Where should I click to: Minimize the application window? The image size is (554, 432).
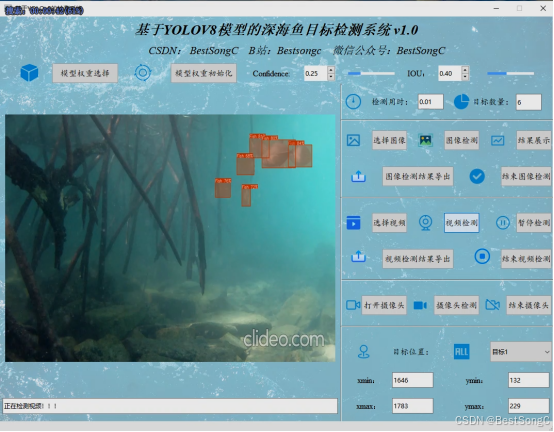[x=496, y=8]
